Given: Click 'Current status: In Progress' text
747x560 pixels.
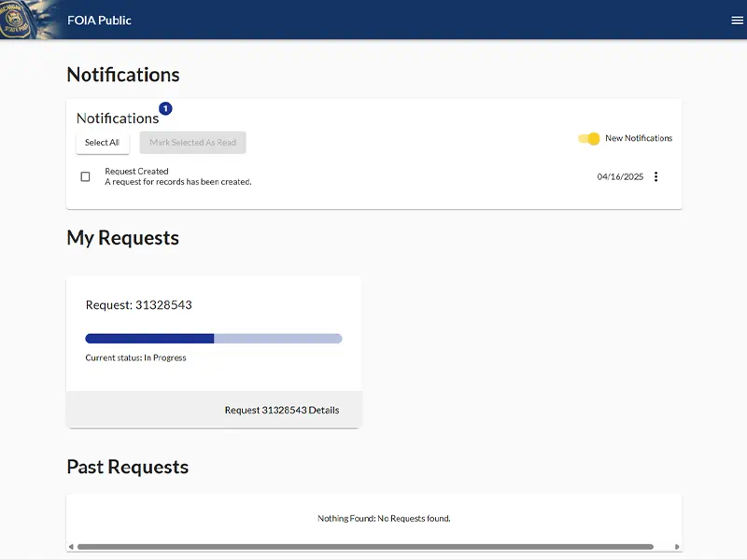Looking at the screenshot, I should [135, 357].
